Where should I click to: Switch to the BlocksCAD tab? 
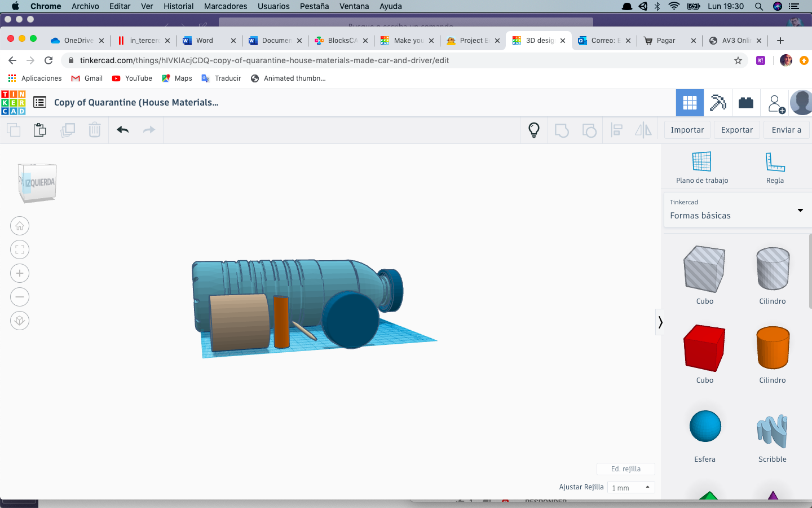(x=342, y=41)
